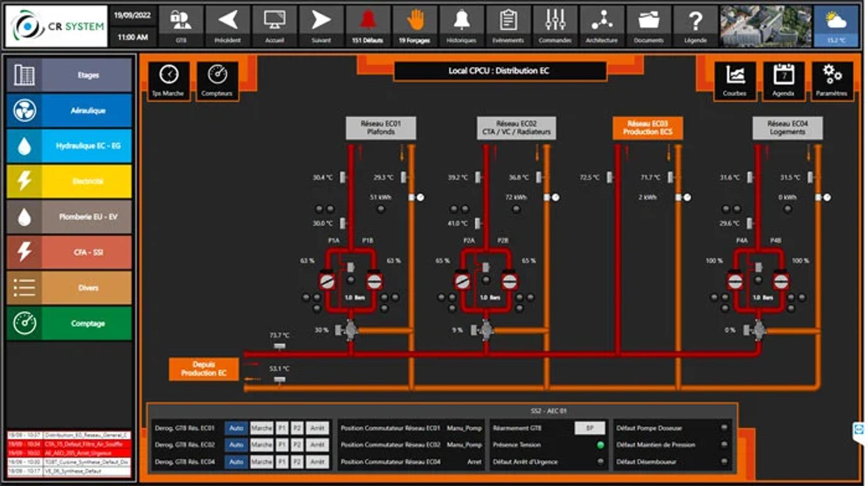
Task: Open Réseau EC01 Plafonds network
Action: coord(381,128)
